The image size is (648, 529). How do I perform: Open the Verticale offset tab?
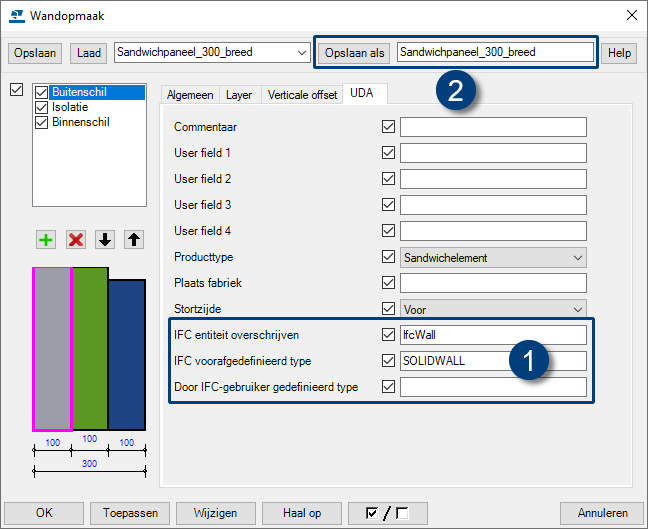[301, 95]
